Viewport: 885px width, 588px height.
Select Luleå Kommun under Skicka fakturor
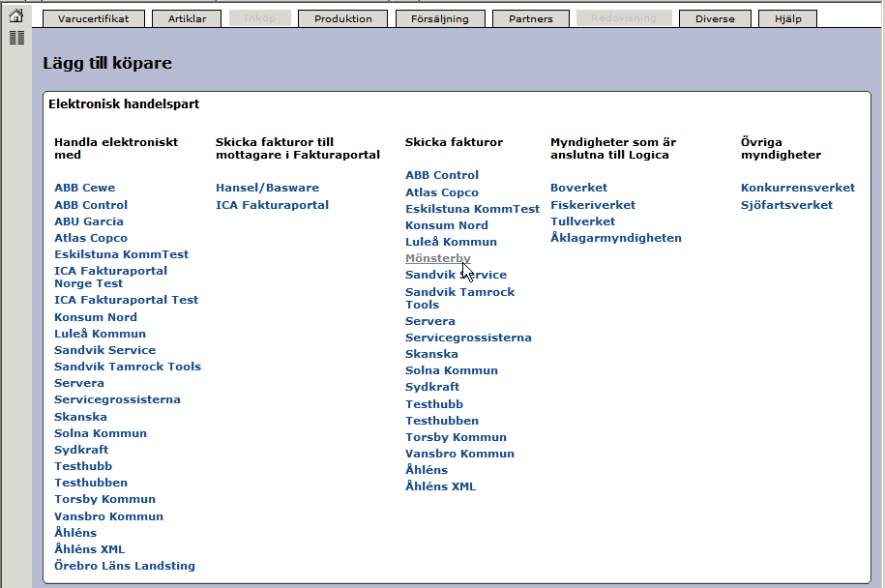(x=451, y=242)
